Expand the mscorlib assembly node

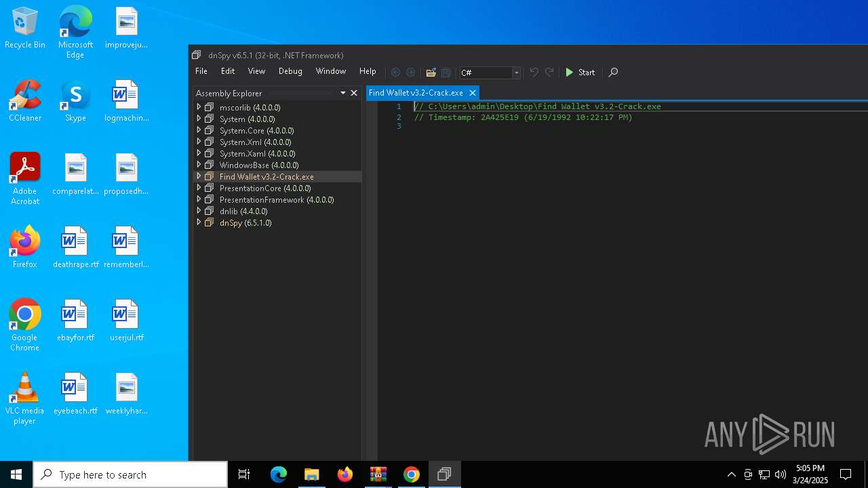(x=199, y=107)
